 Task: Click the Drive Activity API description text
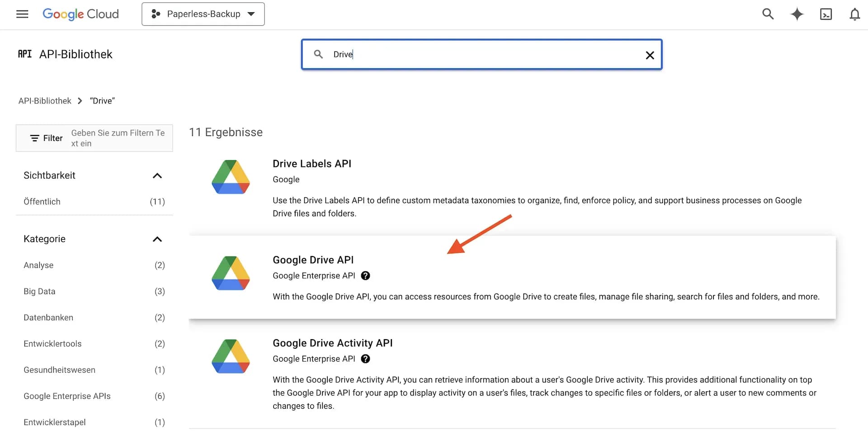click(x=544, y=393)
